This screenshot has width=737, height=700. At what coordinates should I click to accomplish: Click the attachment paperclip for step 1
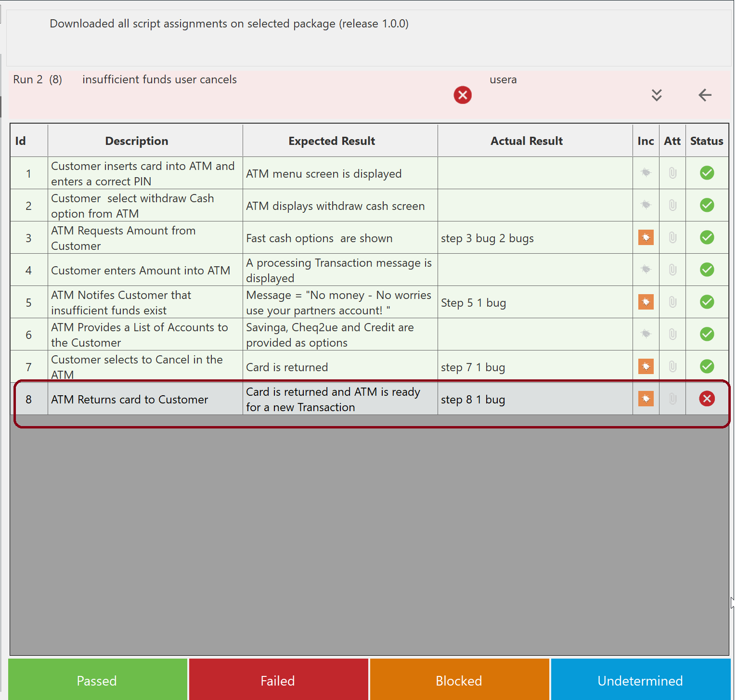coord(672,173)
